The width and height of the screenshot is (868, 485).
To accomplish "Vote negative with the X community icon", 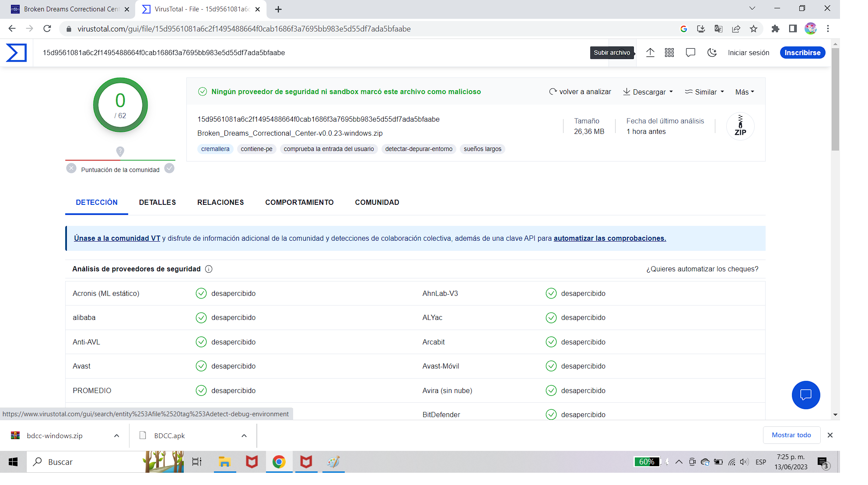I will [x=71, y=169].
